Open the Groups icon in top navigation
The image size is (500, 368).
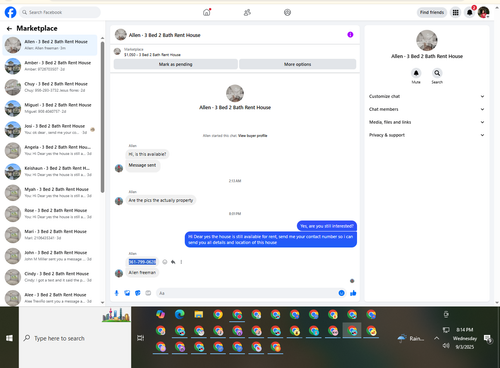click(x=287, y=13)
